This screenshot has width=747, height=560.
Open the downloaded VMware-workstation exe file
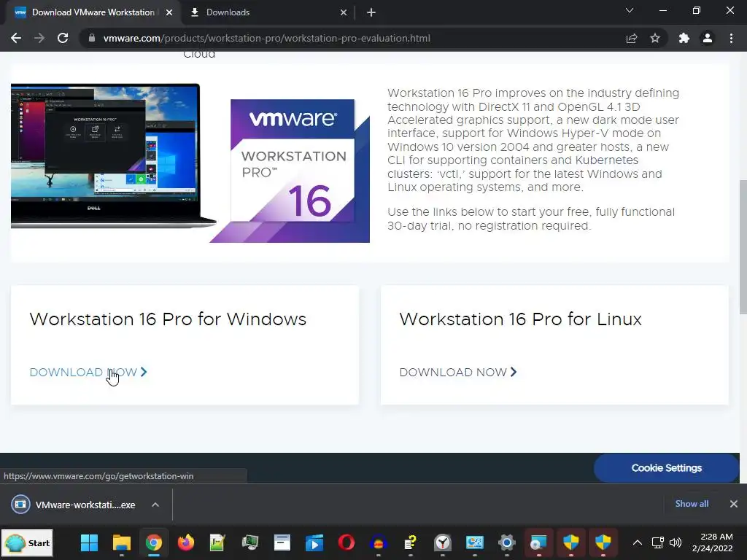[x=75, y=505]
